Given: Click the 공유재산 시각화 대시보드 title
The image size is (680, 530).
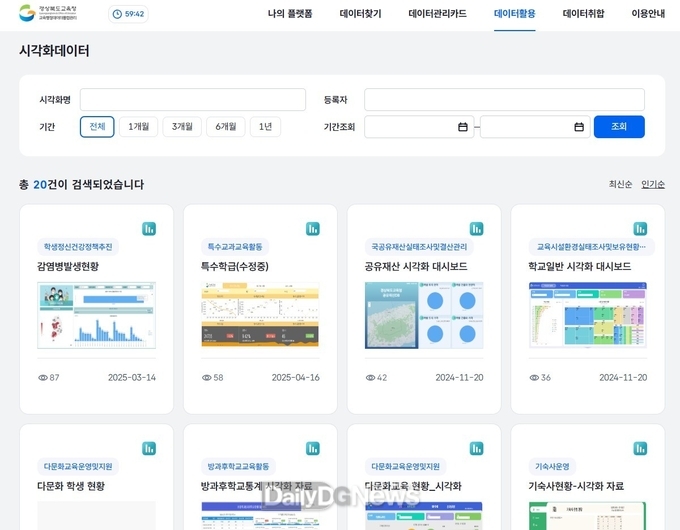Looking at the screenshot, I should tap(416, 266).
